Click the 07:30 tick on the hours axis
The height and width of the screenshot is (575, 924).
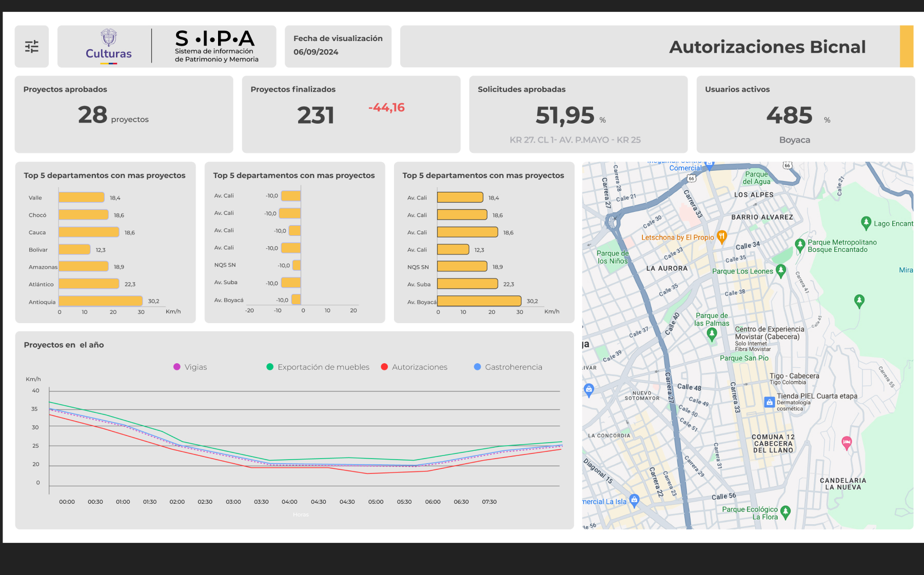pos(489,502)
